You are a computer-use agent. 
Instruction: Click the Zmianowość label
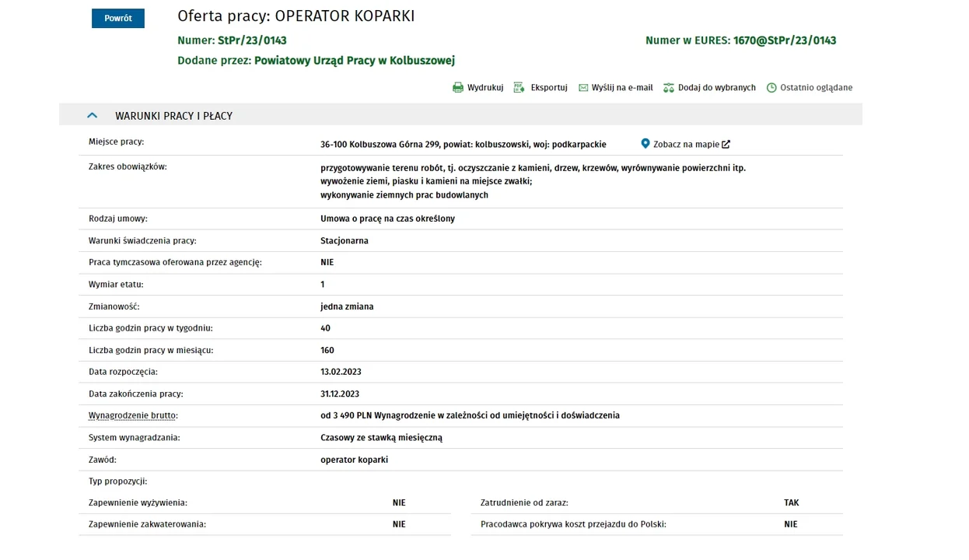(x=114, y=306)
